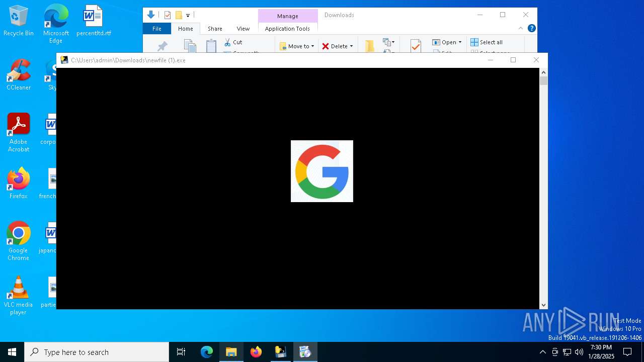Viewport: 644px width, 362px height.
Task: Launch the Adobe Acrobat desktop shortcut
Action: coord(19,133)
